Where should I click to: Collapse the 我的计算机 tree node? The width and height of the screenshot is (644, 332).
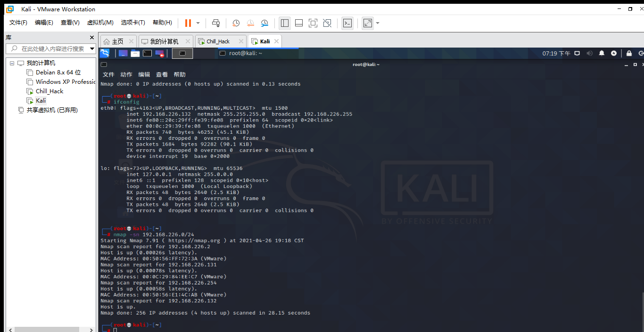coord(12,63)
